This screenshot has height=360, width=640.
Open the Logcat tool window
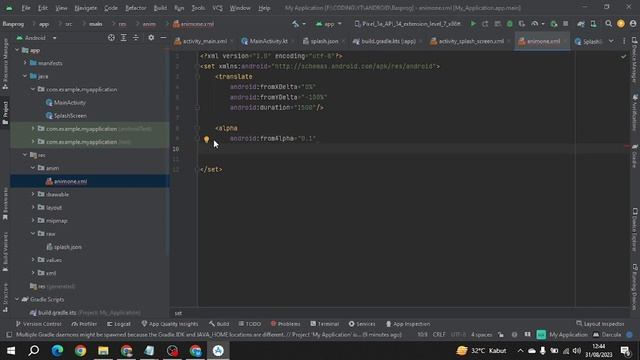(x=119, y=324)
